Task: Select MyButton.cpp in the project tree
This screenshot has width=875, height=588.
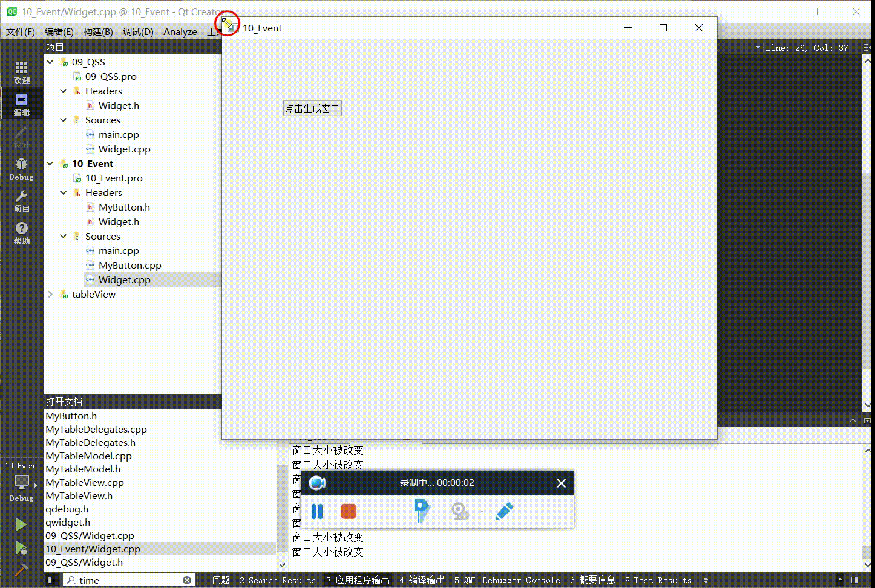Action: click(x=130, y=265)
